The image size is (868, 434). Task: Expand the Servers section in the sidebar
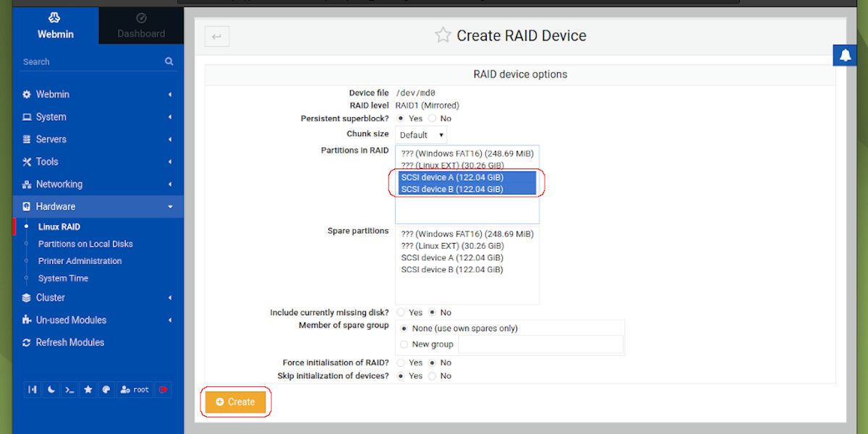(56, 139)
